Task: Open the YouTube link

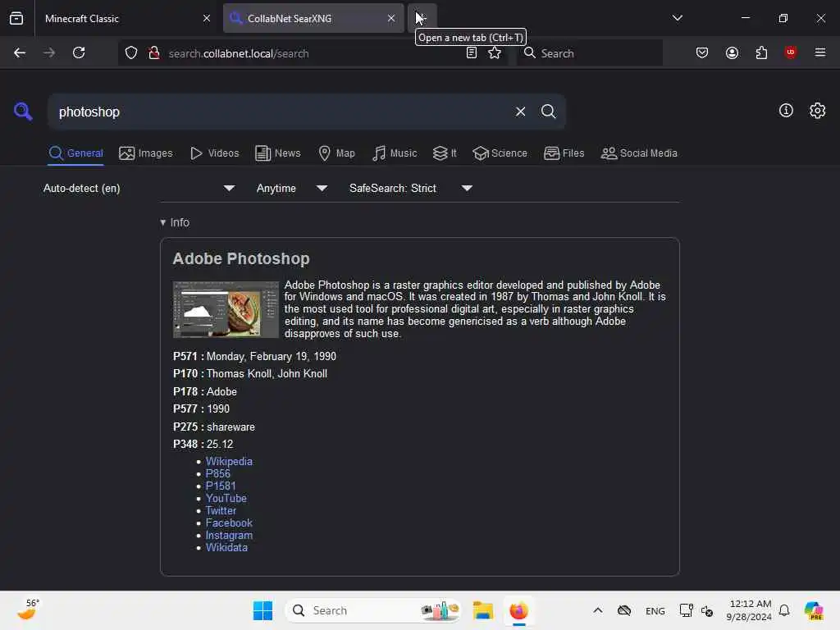Action: pos(226,498)
